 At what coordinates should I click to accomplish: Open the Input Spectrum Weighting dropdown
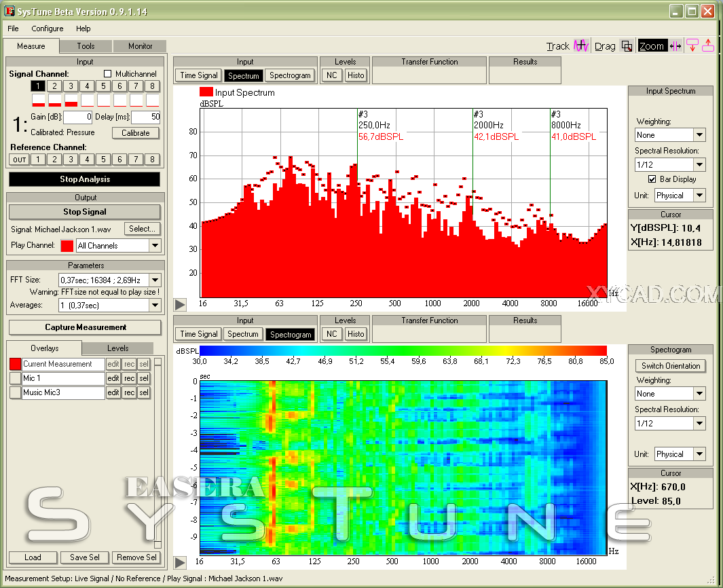699,134
